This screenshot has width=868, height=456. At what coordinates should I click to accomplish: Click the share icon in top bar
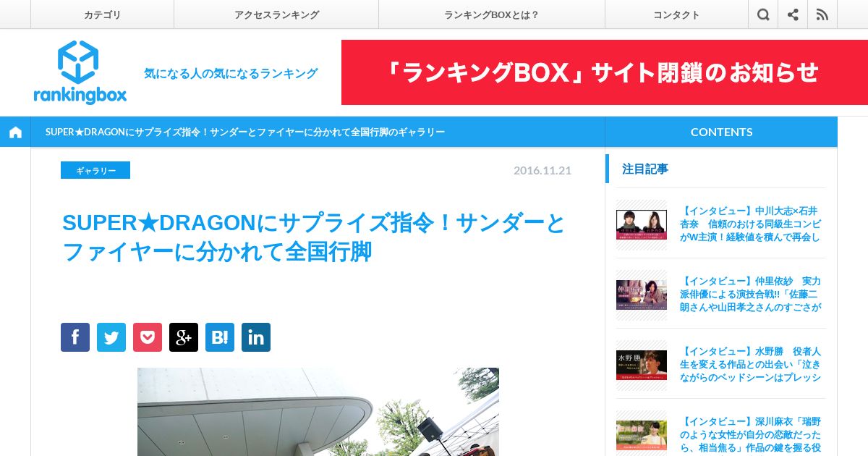tap(793, 14)
